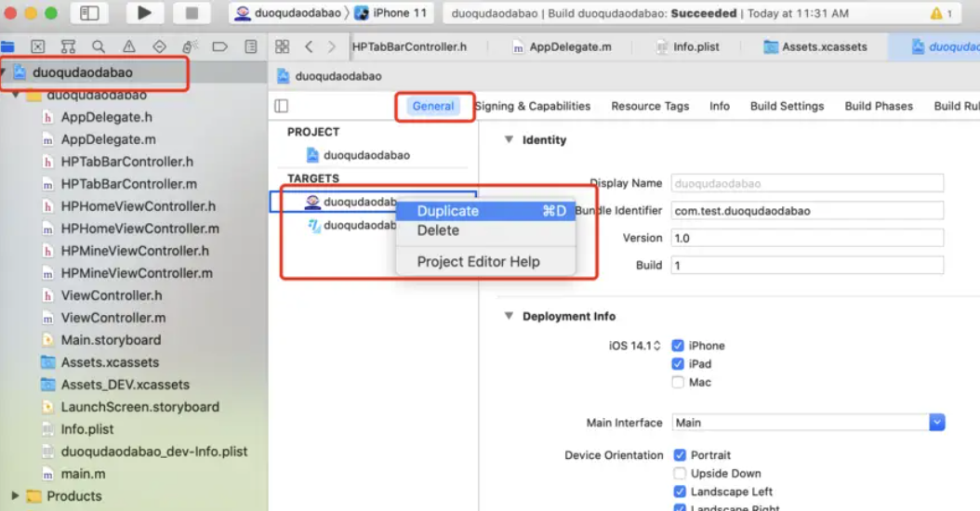The image size is (980, 511).
Task: Choose Project Editor Help menu item
Action: [x=486, y=262]
